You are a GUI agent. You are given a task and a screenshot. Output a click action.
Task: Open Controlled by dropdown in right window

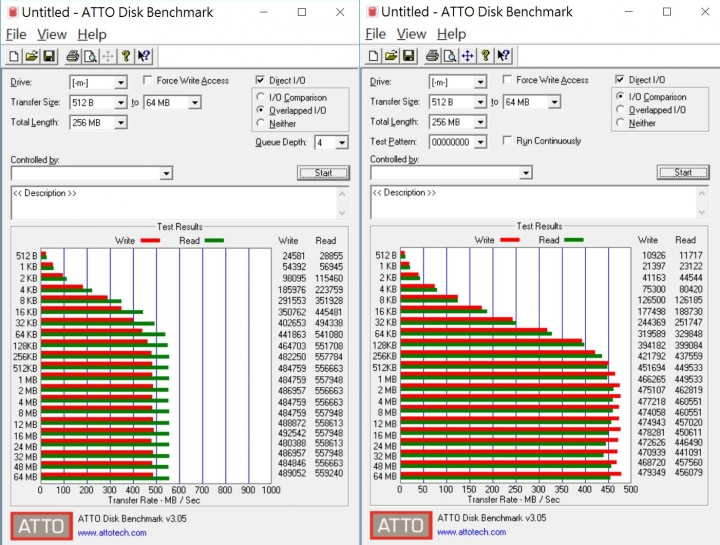coord(526,173)
